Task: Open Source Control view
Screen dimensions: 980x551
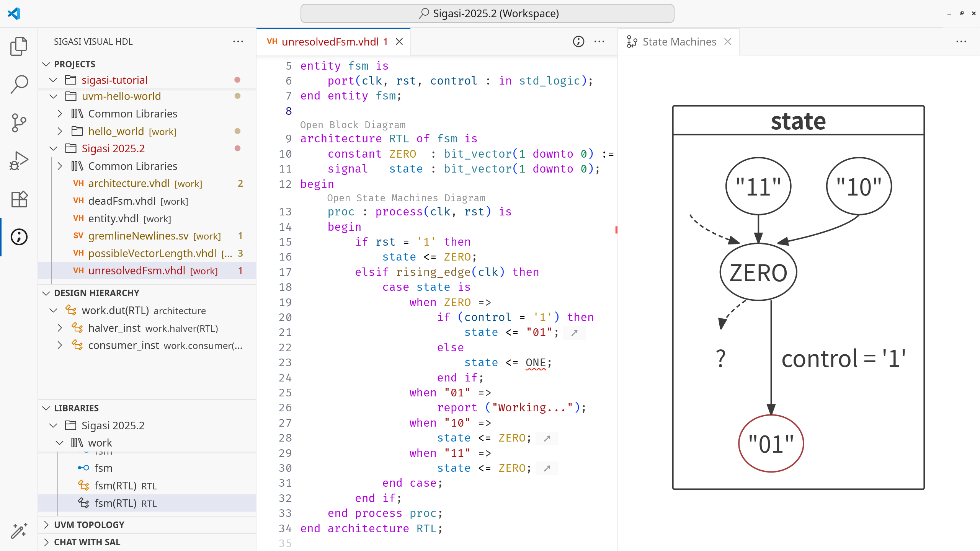Action: 19,123
